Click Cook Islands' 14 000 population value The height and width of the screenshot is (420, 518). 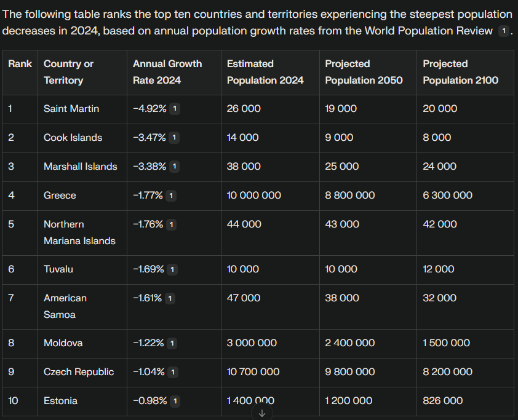coord(243,138)
